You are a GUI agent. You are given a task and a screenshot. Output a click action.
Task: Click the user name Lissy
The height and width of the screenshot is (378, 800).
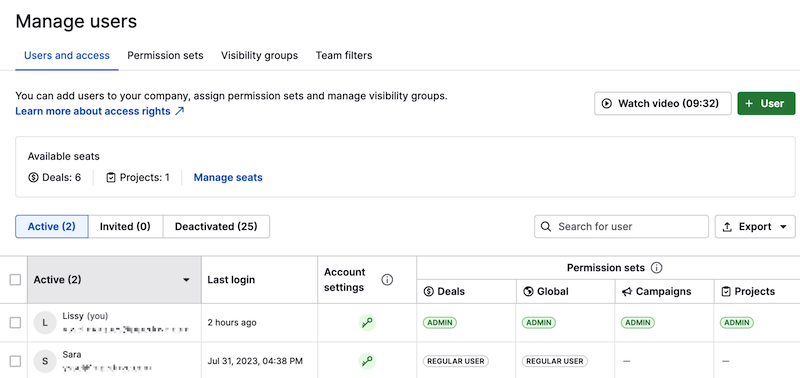point(73,316)
